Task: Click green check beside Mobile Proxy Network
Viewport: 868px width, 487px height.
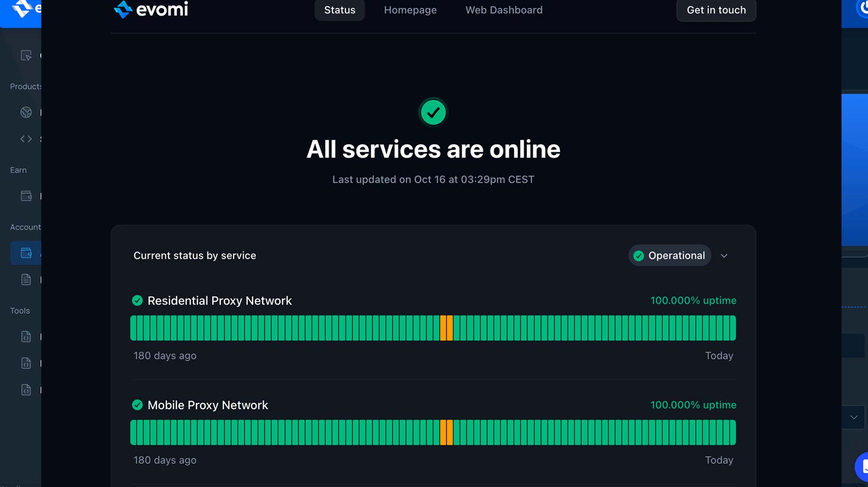Action: coord(137,405)
